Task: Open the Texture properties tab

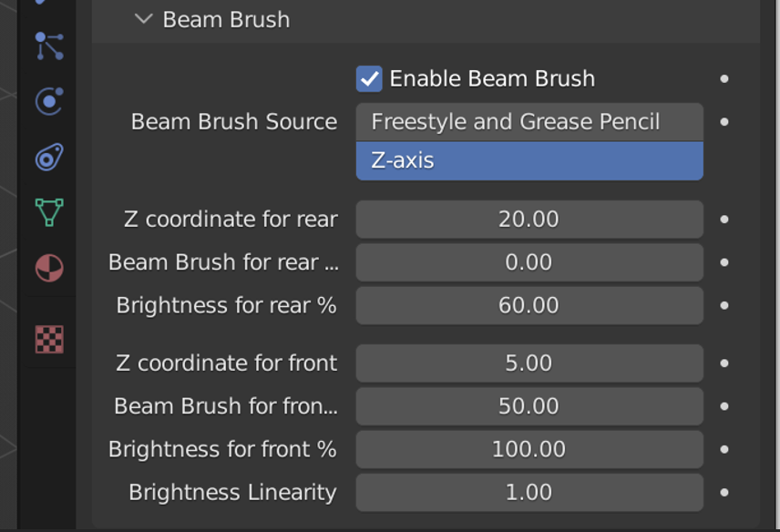Action: (x=48, y=339)
